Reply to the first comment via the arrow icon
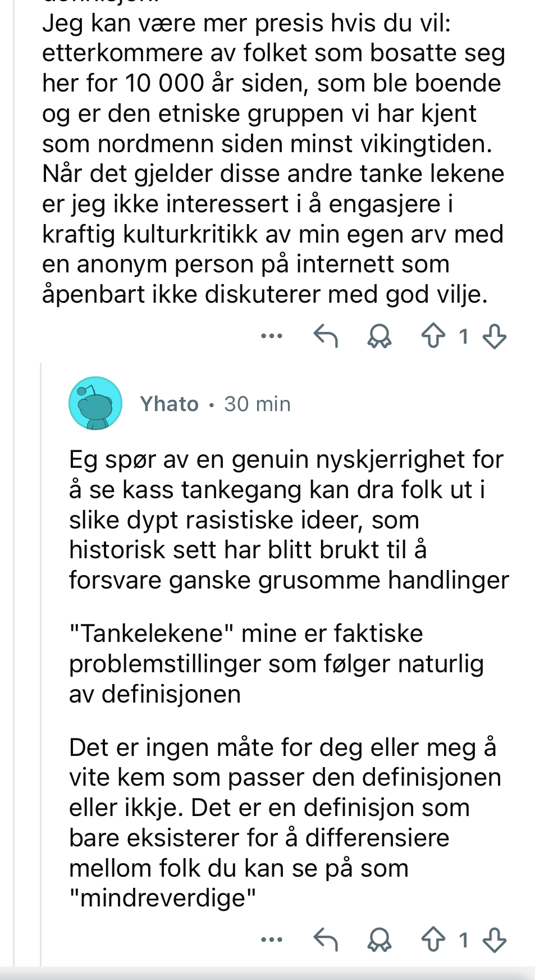 click(x=326, y=336)
